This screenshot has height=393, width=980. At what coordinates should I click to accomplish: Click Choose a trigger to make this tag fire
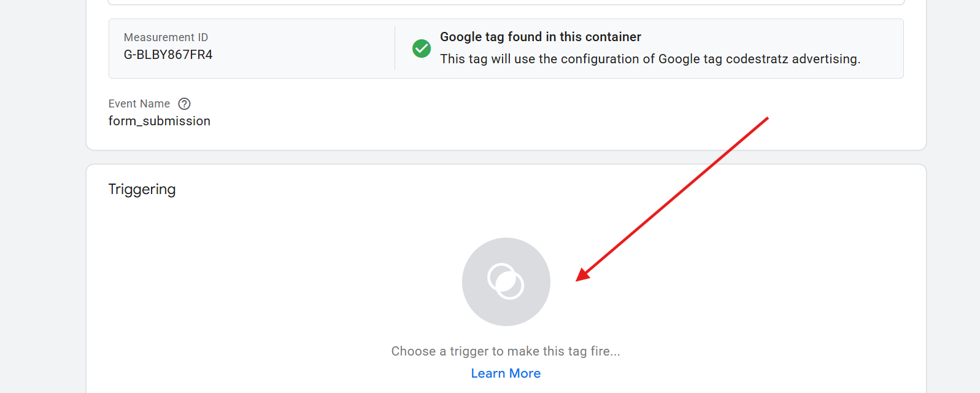(506, 351)
